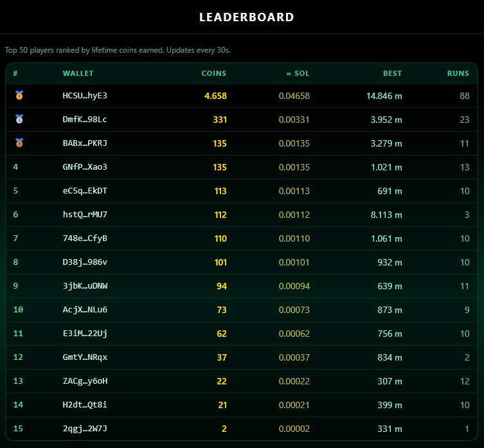Click the silver medal icon beside DmfK…98Lc
The width and height of the screenshot is (484, 448).
(x=19, y=119)
